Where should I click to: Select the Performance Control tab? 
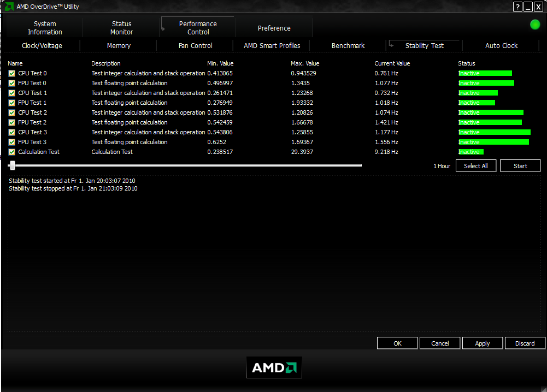(x=198, y=27)
